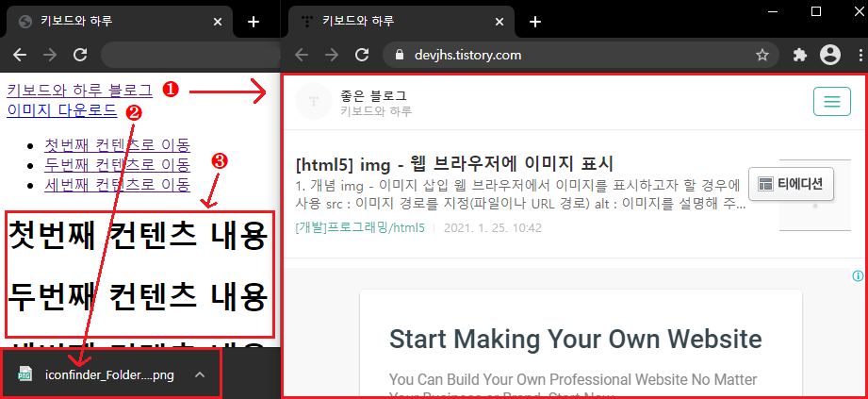Jump to 첫번째 컨텐츠로 이동
This screenshot has width=868, height=399.
click(118, 145)
